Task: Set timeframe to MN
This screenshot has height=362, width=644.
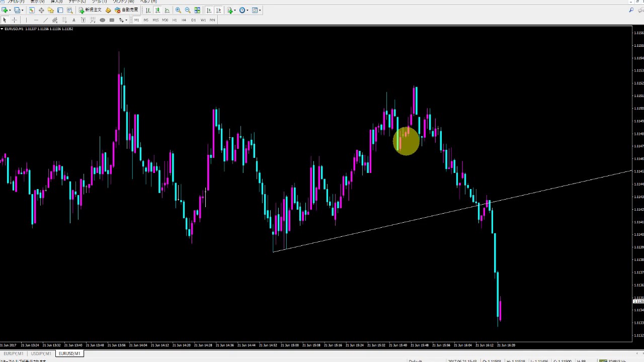Action: [212, 20]
